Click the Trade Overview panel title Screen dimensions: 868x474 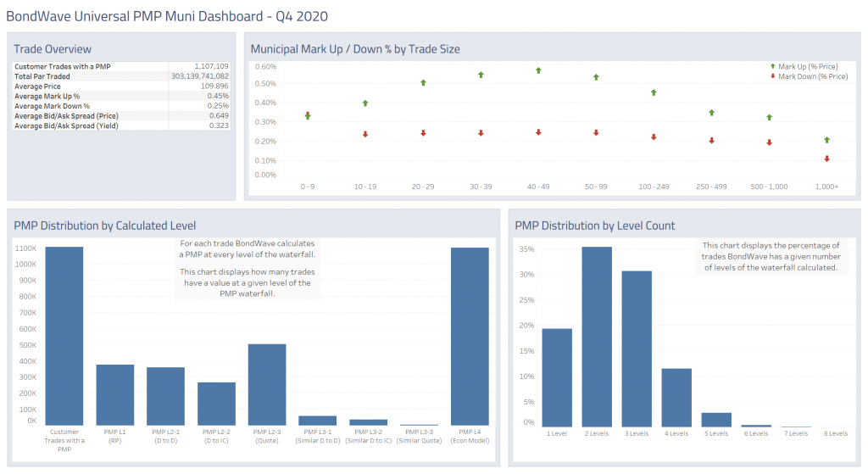pos(53,48)
